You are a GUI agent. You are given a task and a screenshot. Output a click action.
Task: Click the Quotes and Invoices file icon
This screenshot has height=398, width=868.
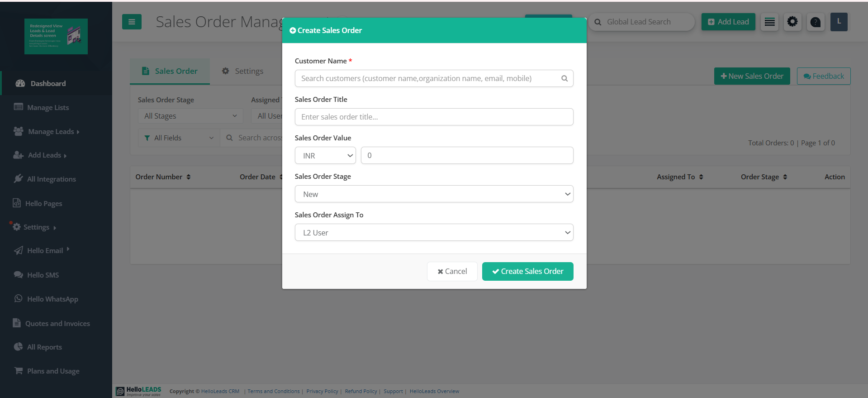pyautogui.click(x=17, y=323)
